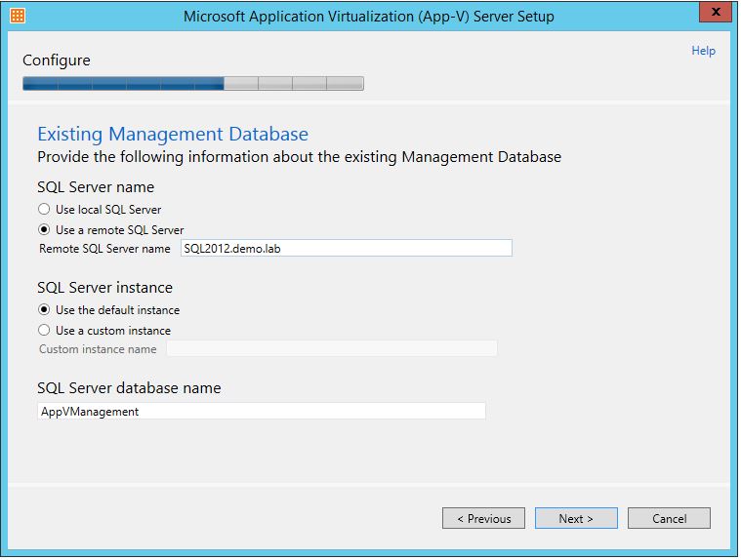Select Use a remote SQL Server option

[x=111, y=230]
